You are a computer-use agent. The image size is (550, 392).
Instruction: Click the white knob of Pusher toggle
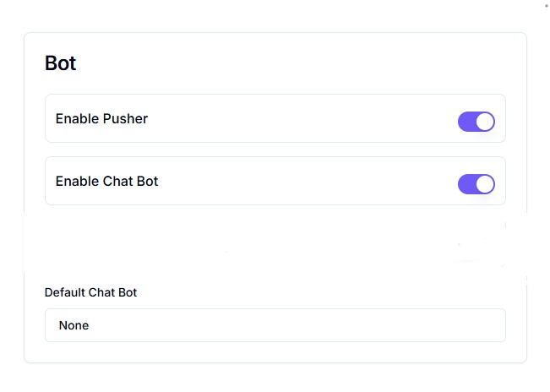pyautogui.click(x=485, y=122)
